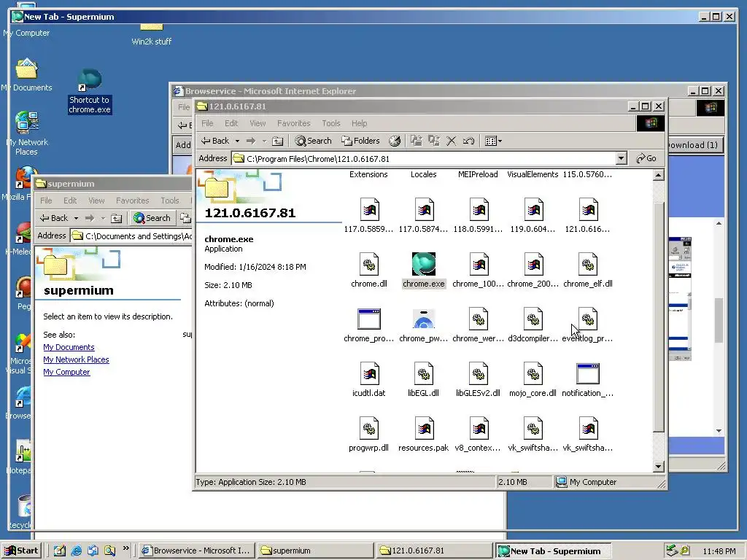This screenshot has height=560, width=747.
Task: Expand the Address bar dropdown in 121.0.6167.81
Action: point(621,158)
